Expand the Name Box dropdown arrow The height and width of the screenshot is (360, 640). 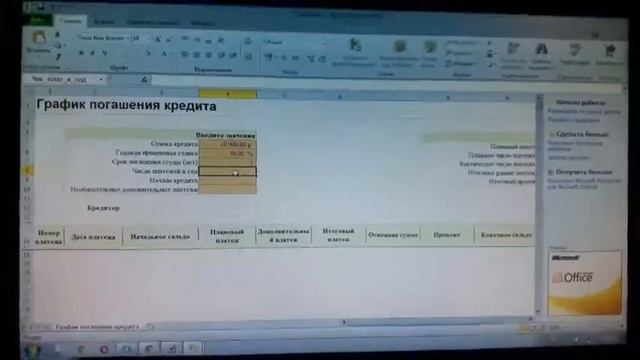click(101, 79)
